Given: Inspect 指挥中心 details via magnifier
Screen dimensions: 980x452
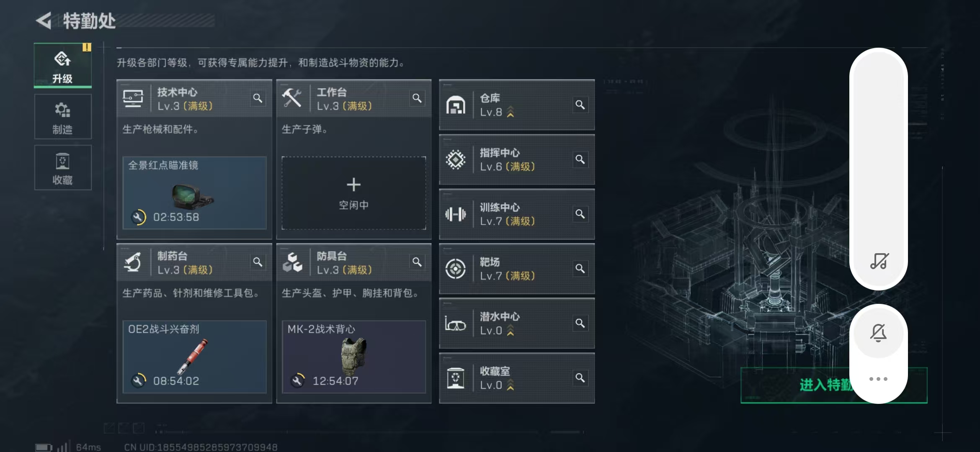Looking at the screenshot, I should 580,159.
